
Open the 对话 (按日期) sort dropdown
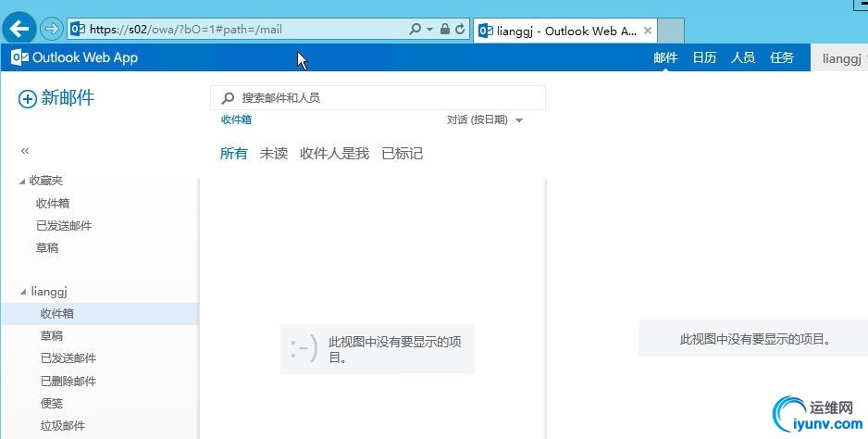(x=485, y=119)
